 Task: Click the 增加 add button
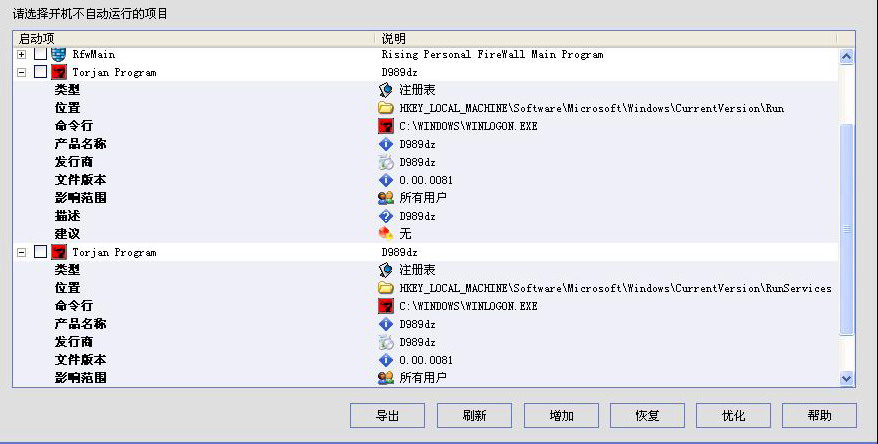[561, 415]
